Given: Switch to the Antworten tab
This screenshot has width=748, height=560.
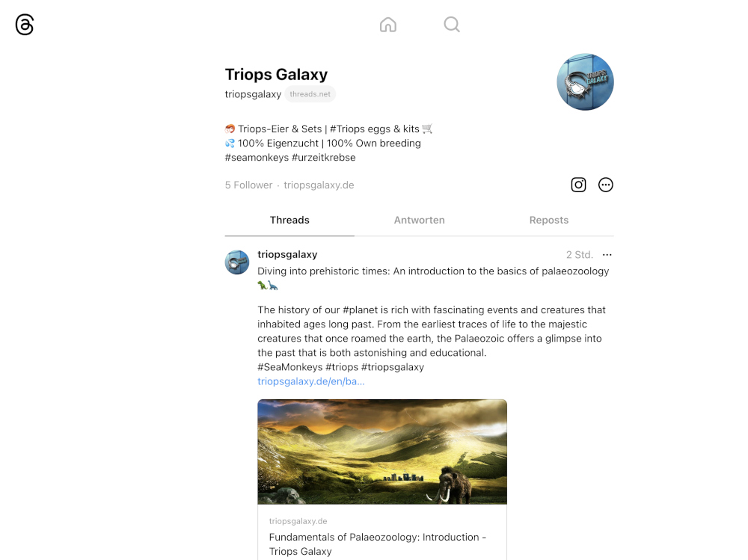Looking at the screenshot, I should [x=420, y=220].
